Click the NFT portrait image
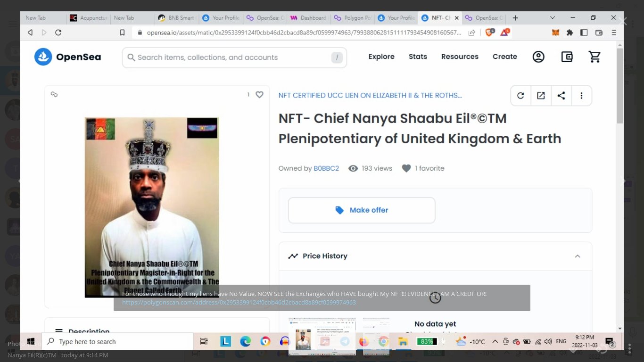This screenshot has height=362, width=644. coord(152,207)
